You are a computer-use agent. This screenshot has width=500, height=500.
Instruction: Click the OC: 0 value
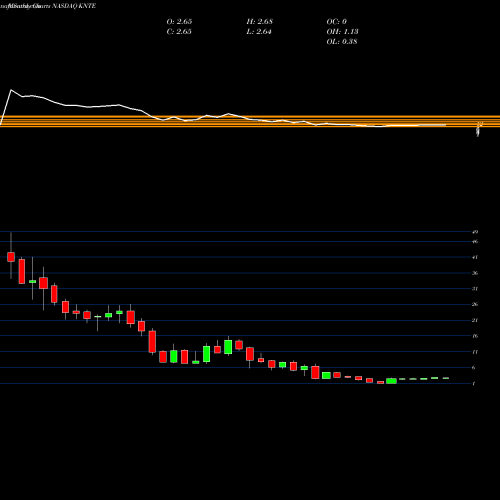337,21
